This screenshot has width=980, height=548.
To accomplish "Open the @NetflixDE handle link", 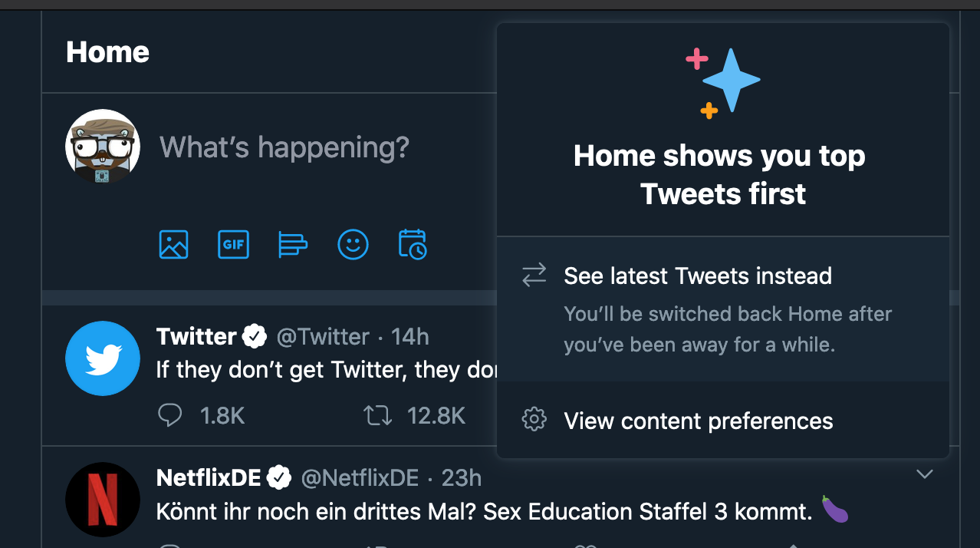I will (360, 478).
